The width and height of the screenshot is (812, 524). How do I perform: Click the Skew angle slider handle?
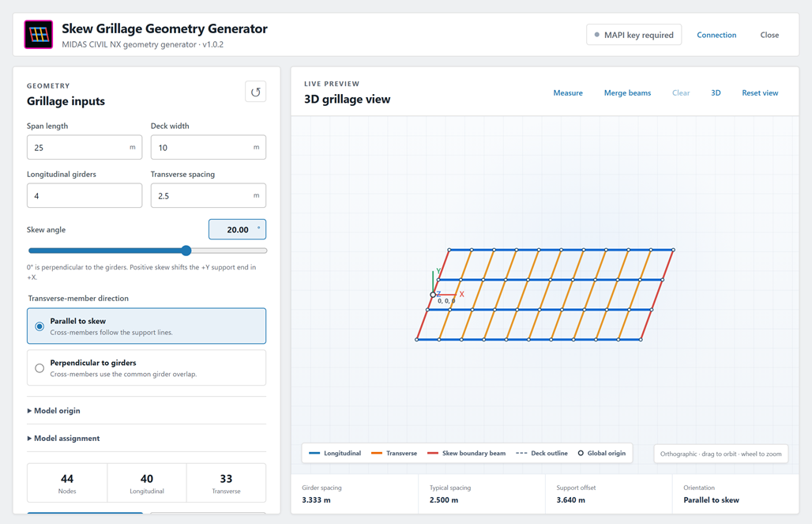point(186,251)
